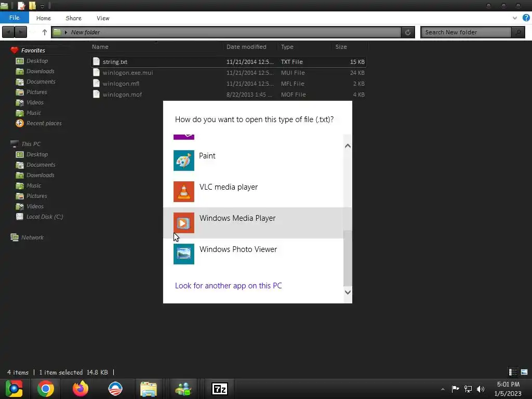Open Network in navigation pane
Viewport: 532px width, 399px height.
(32, 237)
